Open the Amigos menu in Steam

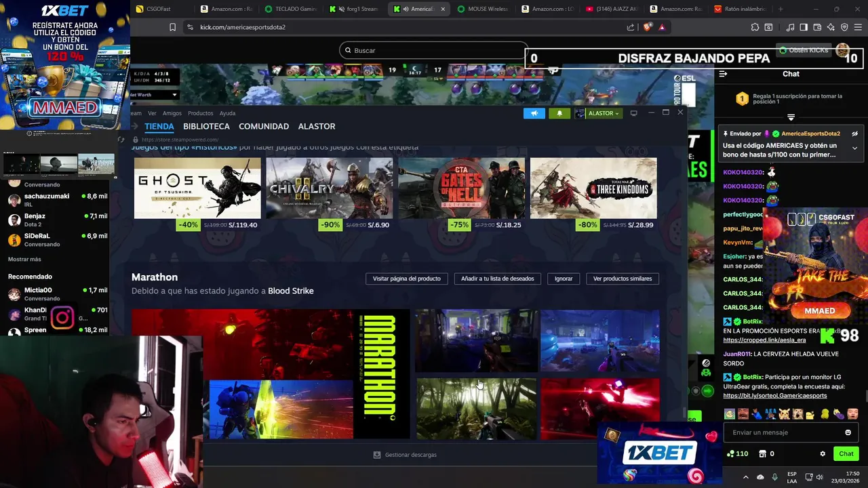click(x=172, y=113)
